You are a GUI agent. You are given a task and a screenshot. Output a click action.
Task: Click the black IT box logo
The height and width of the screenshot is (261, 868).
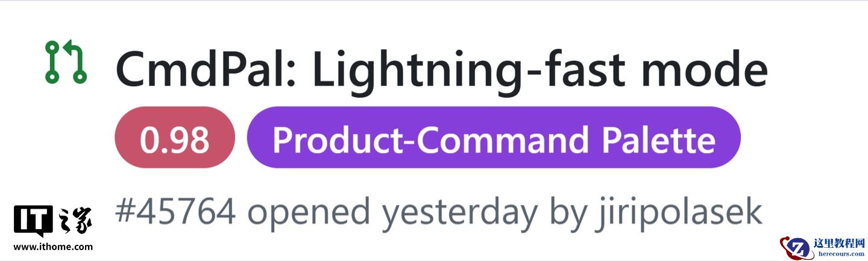[x=33, y=221]
